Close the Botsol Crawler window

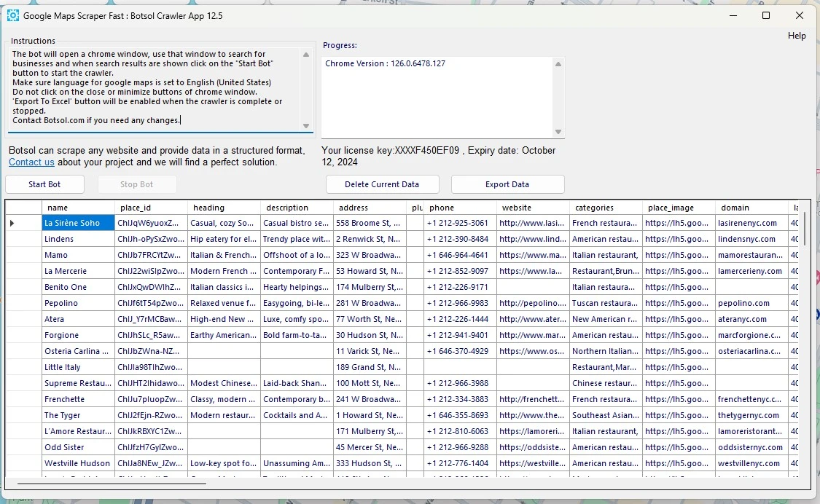pos(799,16)
